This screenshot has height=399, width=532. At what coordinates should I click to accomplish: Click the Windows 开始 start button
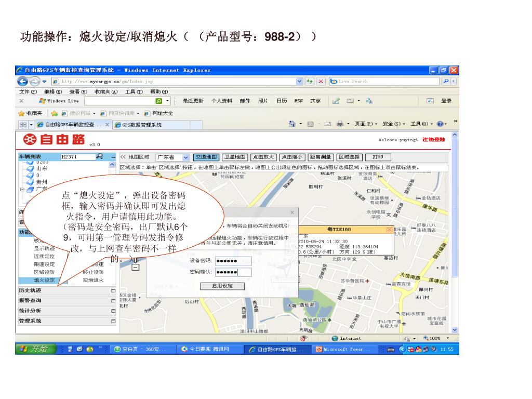(x=35, y=349)
